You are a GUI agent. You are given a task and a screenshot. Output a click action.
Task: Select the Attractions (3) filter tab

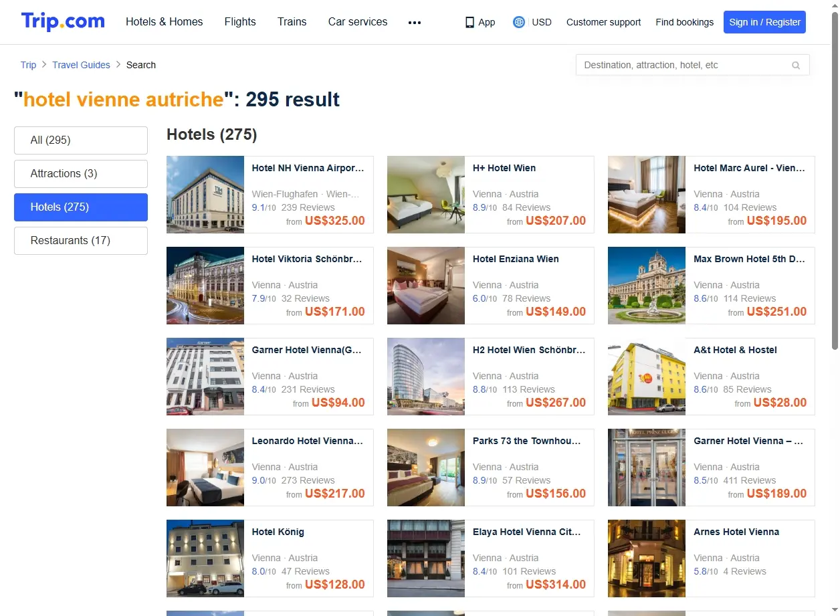tap(81, 174)
